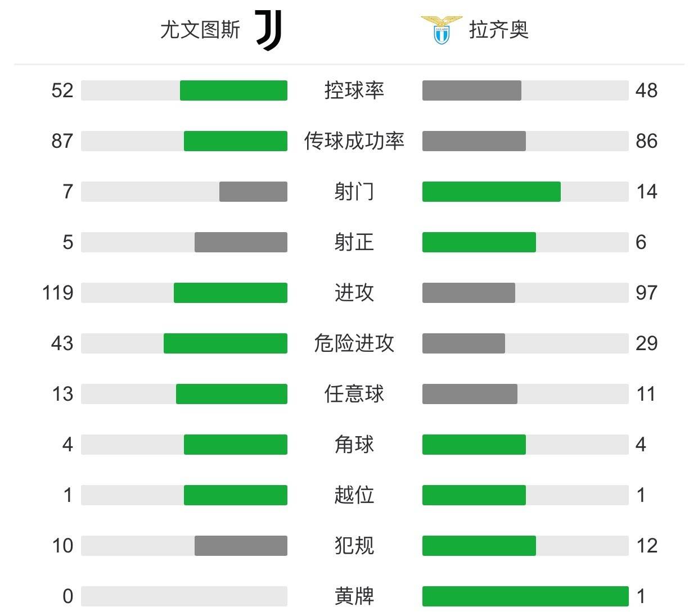The height and width of the screenshot is (616, 698).
Task: Click the 越位 stat label
Action: [x=354, y=495]
